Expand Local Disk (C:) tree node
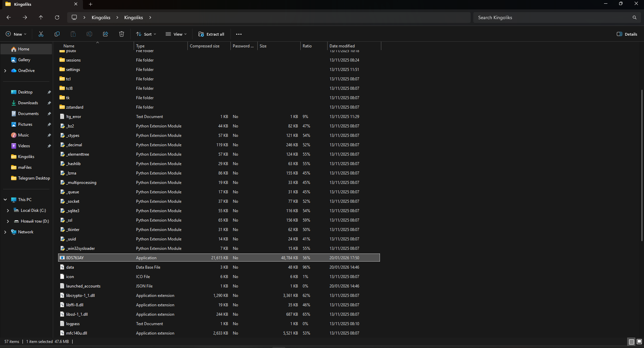 [8, 210]
